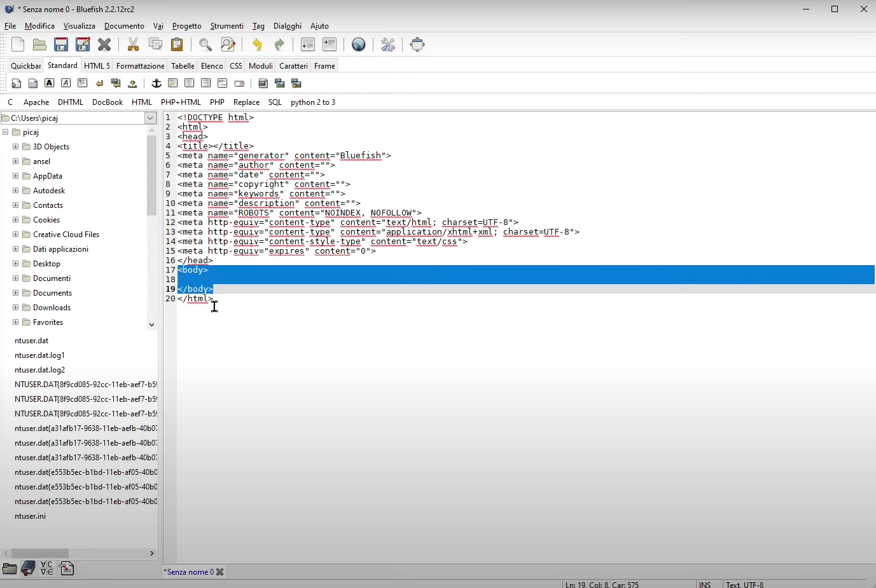Insert email link icon
876x588 pixels.
point(239,83)
